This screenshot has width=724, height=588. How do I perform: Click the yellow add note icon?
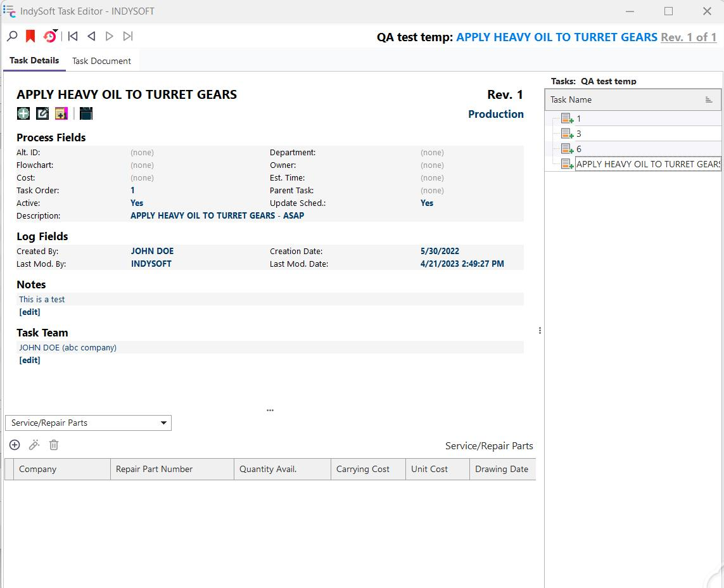pyautogui.click(x=61, y=113)
